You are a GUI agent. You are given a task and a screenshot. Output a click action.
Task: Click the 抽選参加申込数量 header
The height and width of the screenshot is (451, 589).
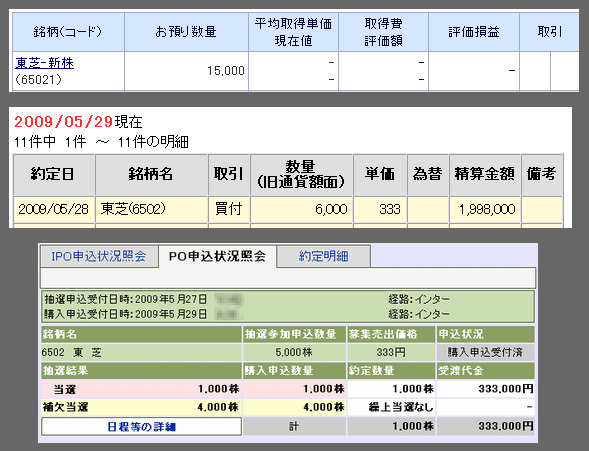[x=294, y=334]
